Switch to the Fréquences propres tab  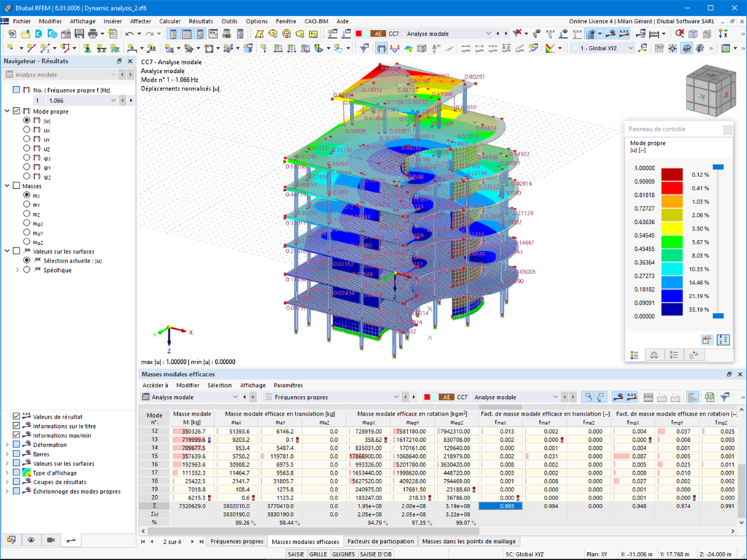point(237,542)
